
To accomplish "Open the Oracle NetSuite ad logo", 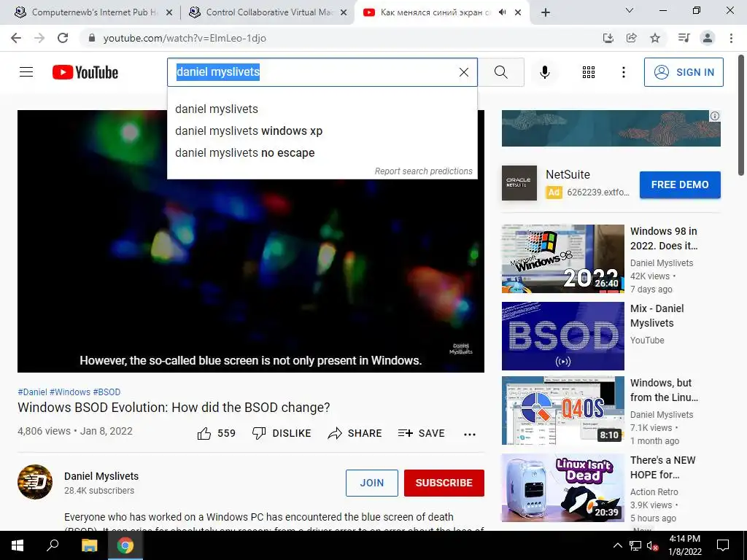I will pos(519,183).
